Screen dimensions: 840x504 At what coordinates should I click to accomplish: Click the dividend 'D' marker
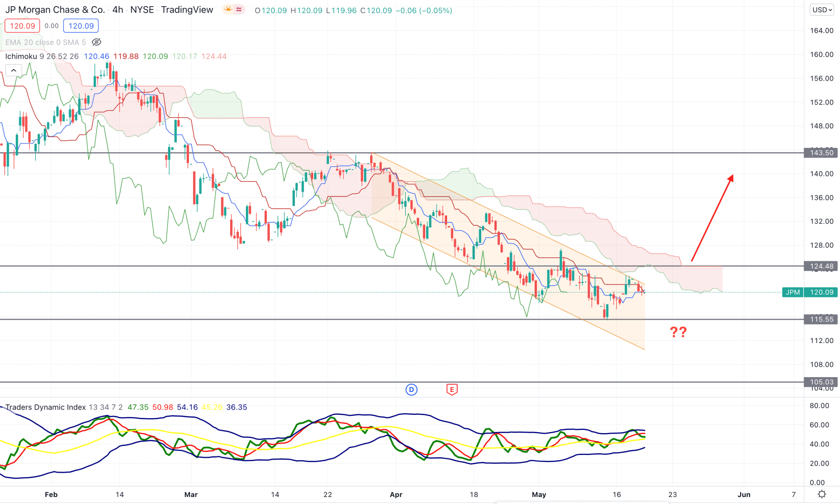click(411, 389)
